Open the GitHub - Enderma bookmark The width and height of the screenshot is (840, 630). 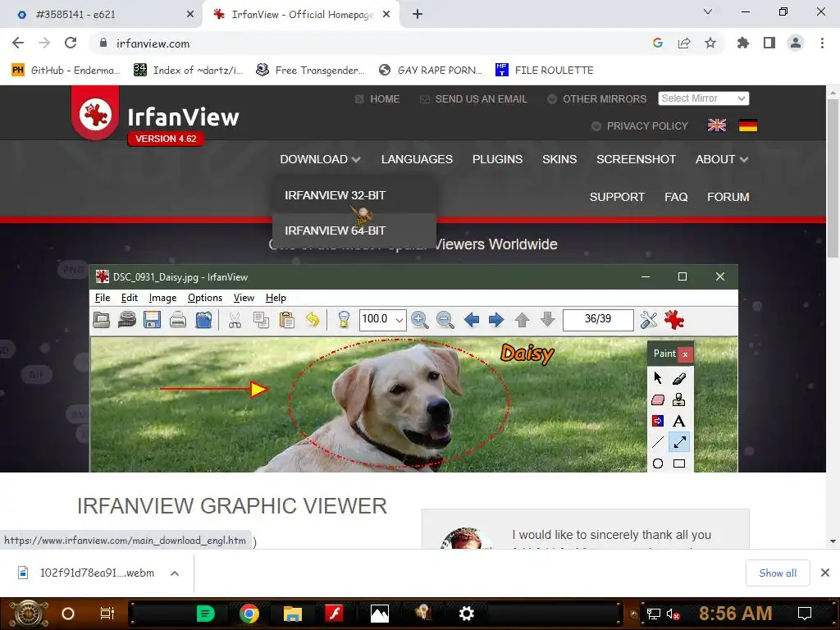[66, 71]
